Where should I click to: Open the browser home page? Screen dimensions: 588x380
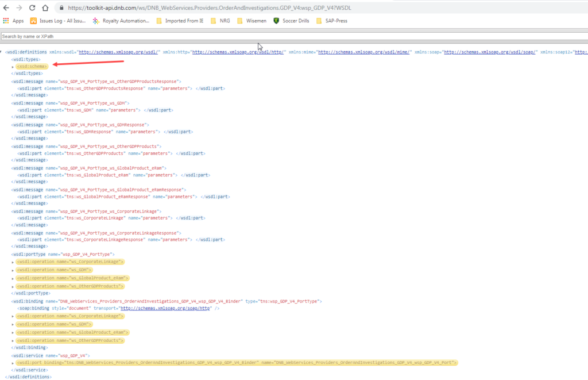pos(45,7)
